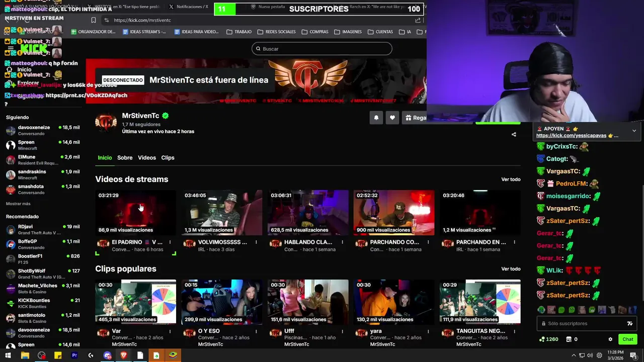The image size is (644, 362).
Task: Click the MrStivenTc channel avatar
Action: (106, 123)
